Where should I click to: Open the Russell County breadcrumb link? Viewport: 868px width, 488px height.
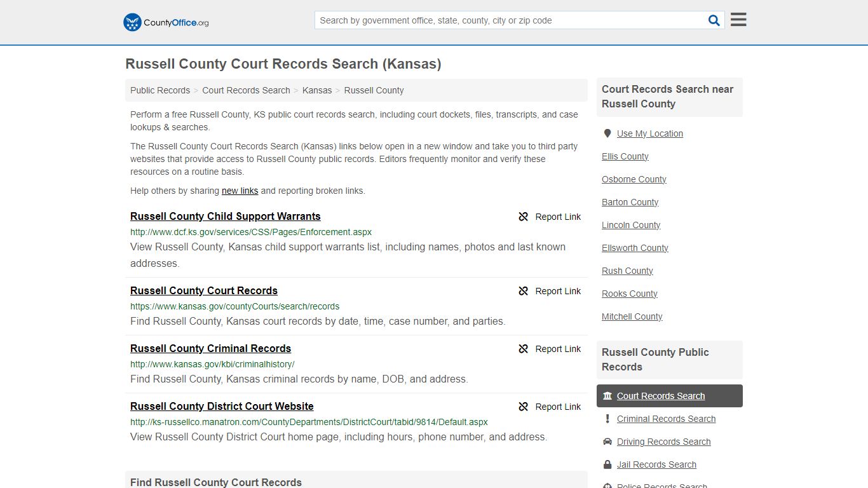[x=374, y=90]
